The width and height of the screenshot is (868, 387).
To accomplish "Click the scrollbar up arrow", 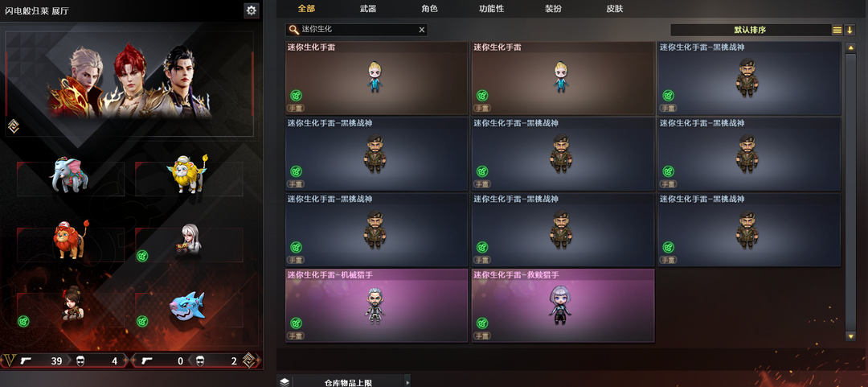I will 851,48.
